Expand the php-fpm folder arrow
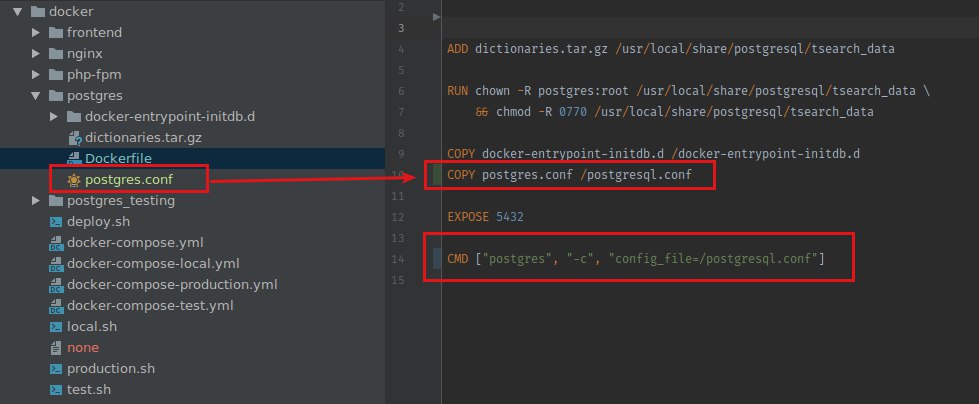 pos(36,74)
